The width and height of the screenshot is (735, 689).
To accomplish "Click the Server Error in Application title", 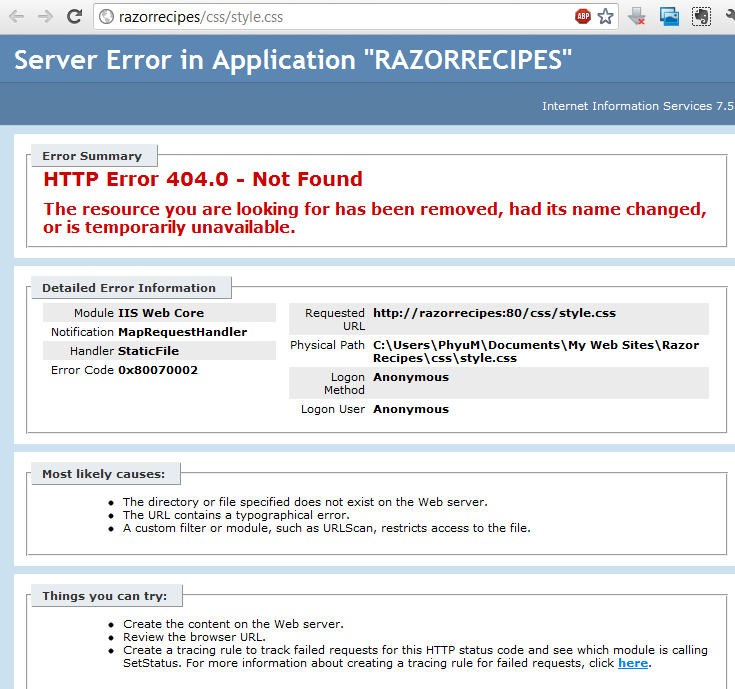I will (x=293, y=60).
